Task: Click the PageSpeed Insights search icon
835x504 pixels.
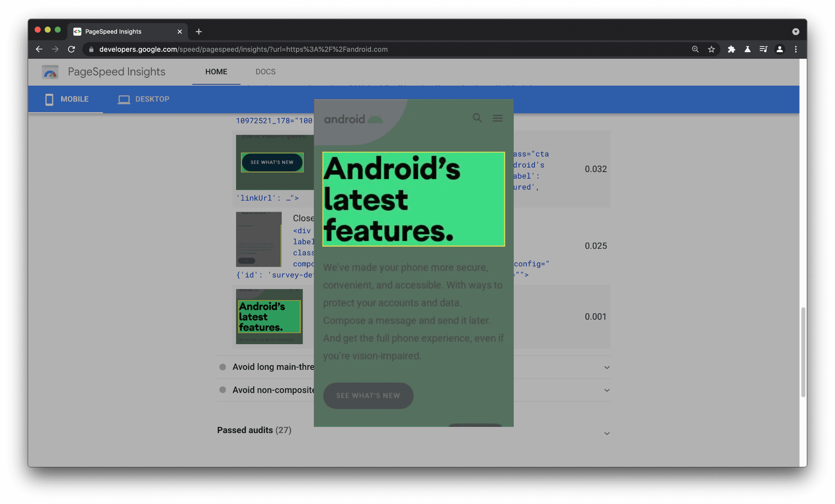Action: coord(477,117)
